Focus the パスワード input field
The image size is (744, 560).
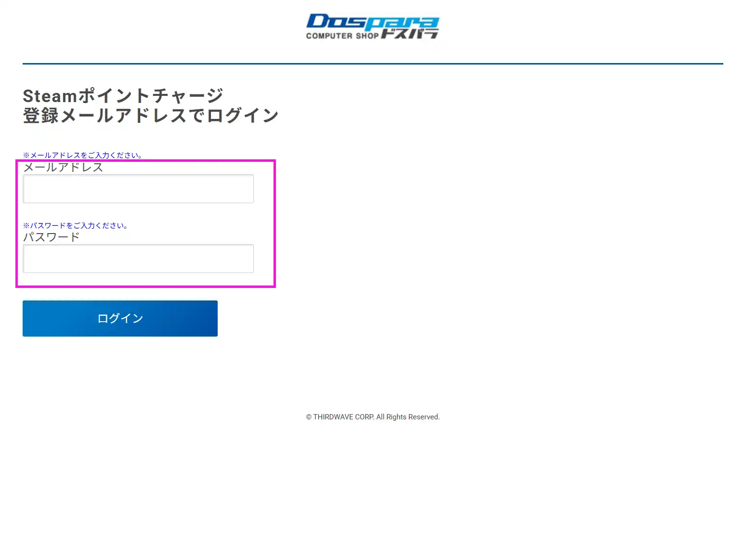coord(138,259)
